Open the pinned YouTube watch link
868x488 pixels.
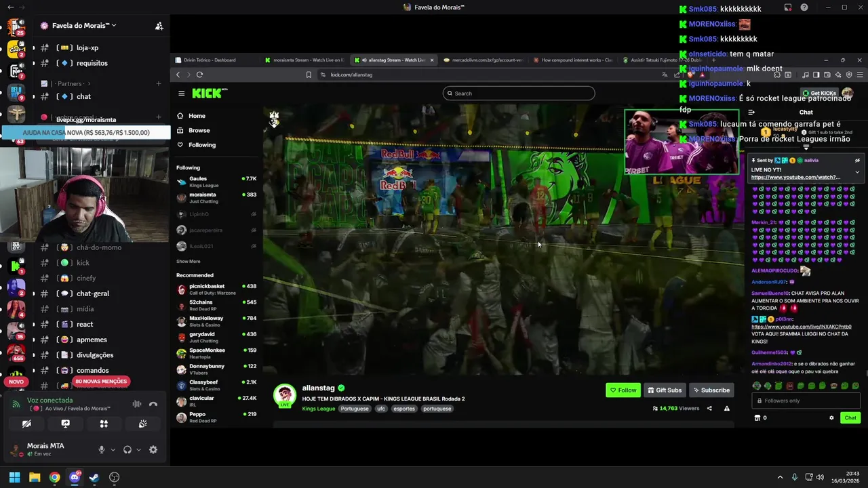795,178
